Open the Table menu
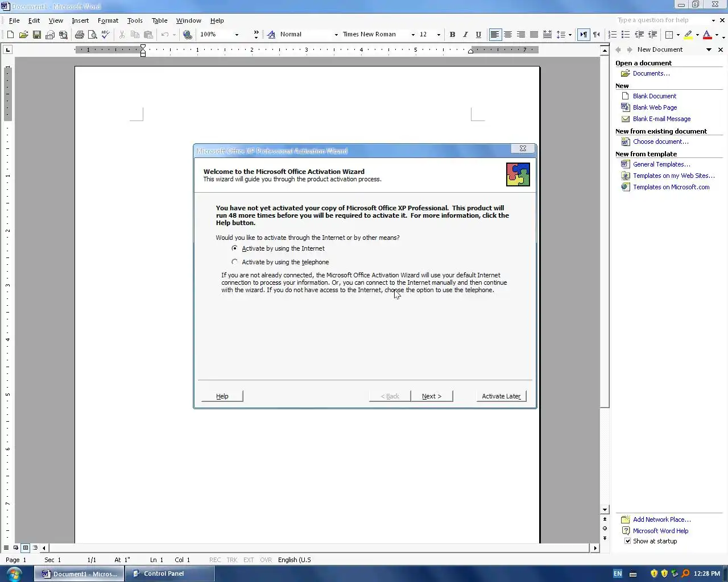The height and width of the screenshot is (582, 728). 159,20
